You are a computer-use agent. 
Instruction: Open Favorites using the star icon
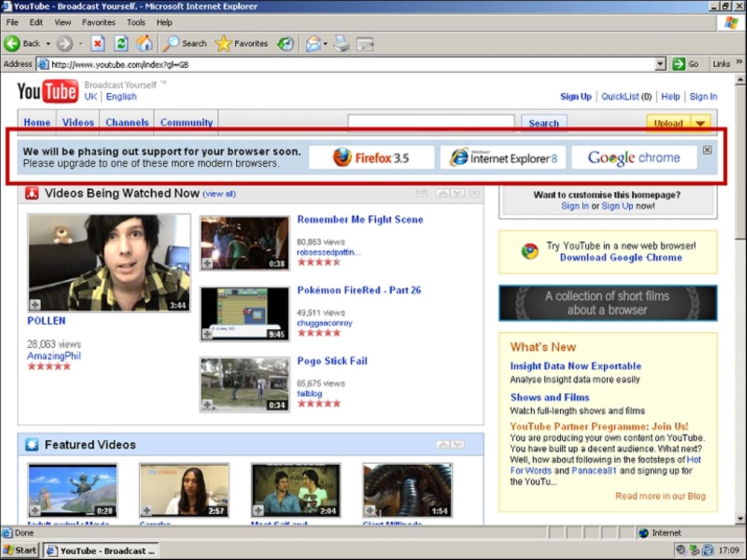click(224, 43)
